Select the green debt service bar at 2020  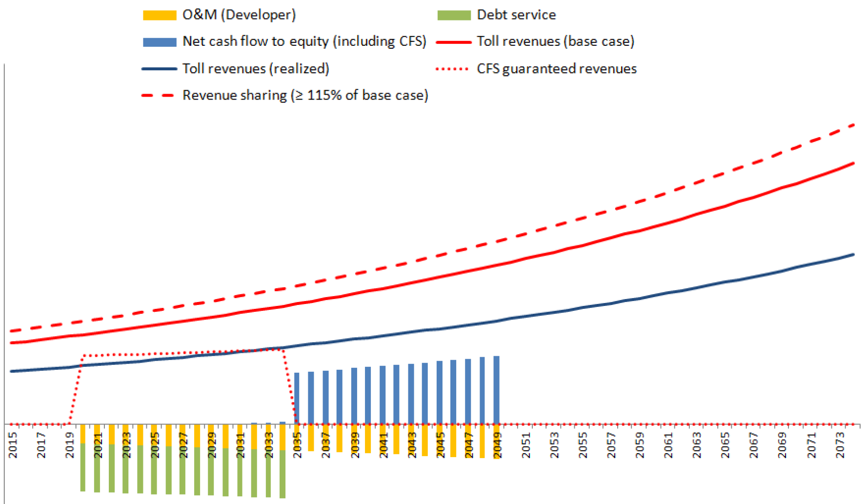(83, 467)
